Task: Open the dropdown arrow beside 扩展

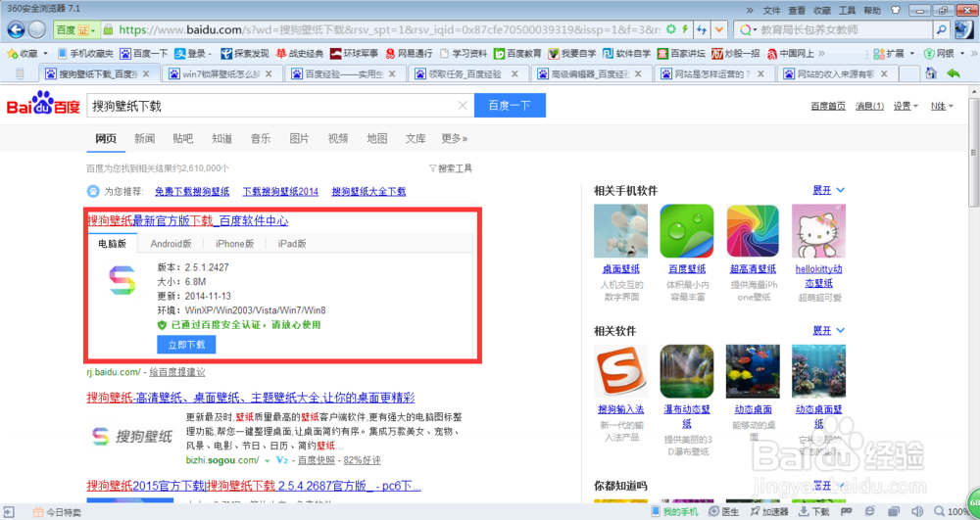Action: pyautogui.click(x=911, y=54)
